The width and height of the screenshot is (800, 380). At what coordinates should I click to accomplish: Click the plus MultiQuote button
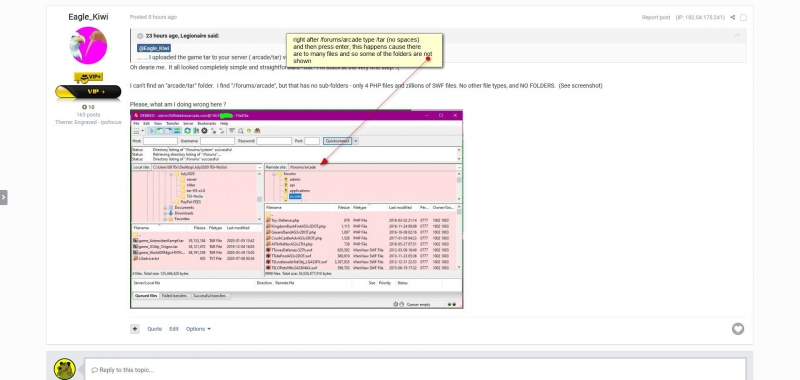tap(135, 329)
